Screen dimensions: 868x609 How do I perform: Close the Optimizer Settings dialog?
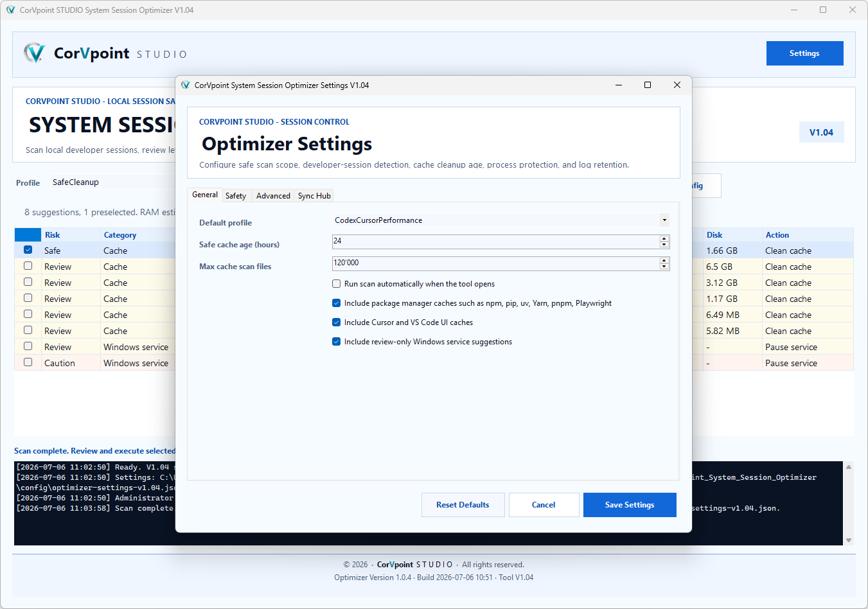point(677,85)
